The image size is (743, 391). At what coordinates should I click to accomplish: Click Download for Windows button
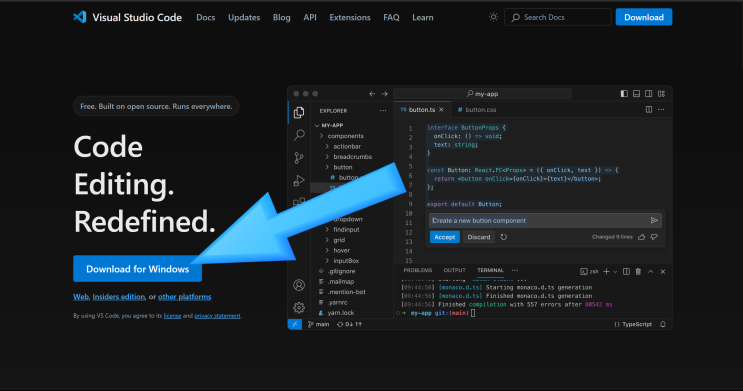tap(137, 269)
